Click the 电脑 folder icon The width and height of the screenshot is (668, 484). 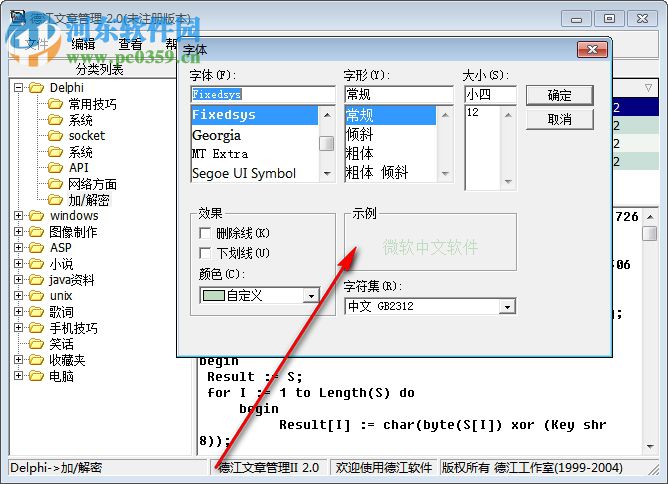pyautogui.click(x=37, y=376)
